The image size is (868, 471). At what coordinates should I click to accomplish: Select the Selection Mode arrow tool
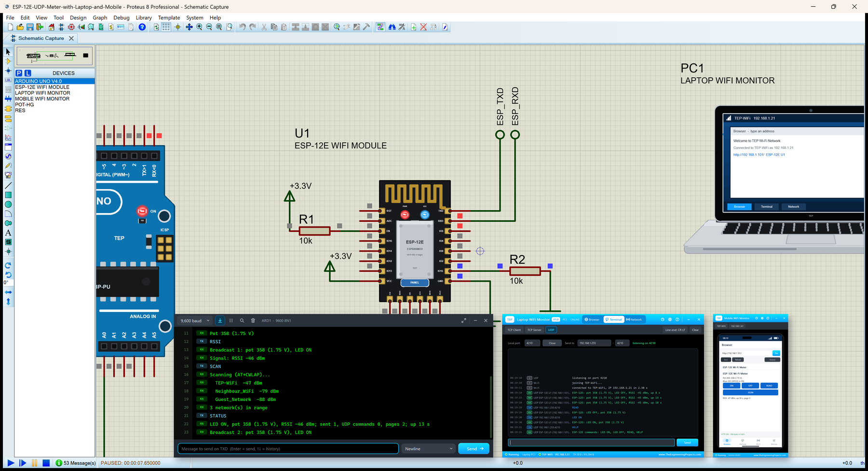coord(8,52)
